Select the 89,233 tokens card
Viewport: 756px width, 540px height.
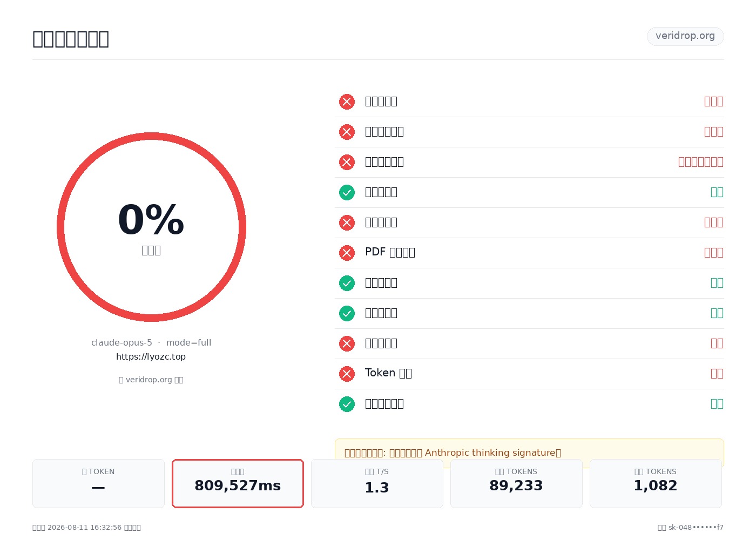pos(516,483)
